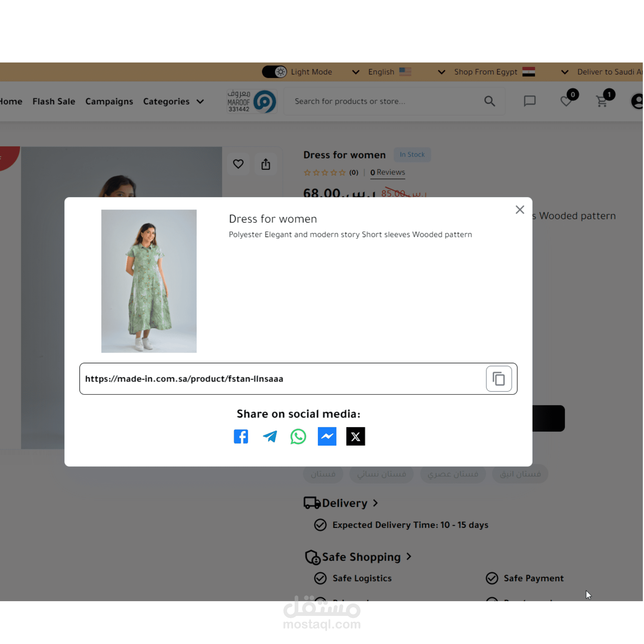Screen dimensions: 644x644
Task: Open the Campaigns menu item
Action: 109,101
